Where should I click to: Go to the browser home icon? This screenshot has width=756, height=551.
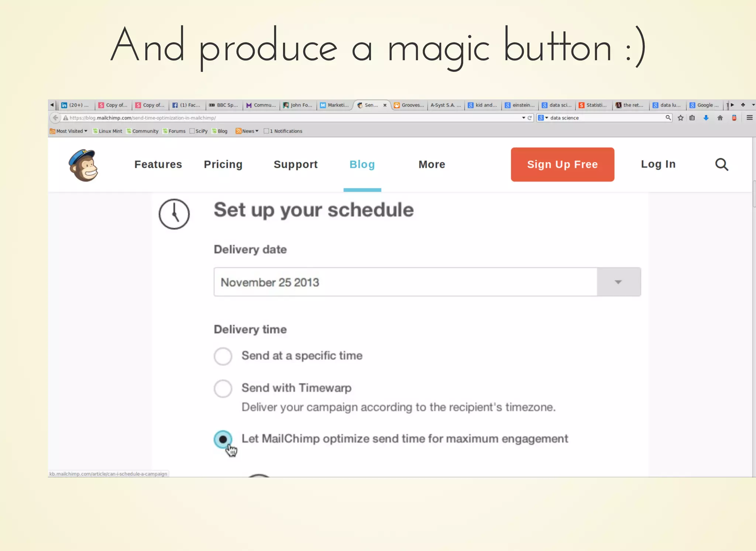pyautogui.click(x=720, y=118)
